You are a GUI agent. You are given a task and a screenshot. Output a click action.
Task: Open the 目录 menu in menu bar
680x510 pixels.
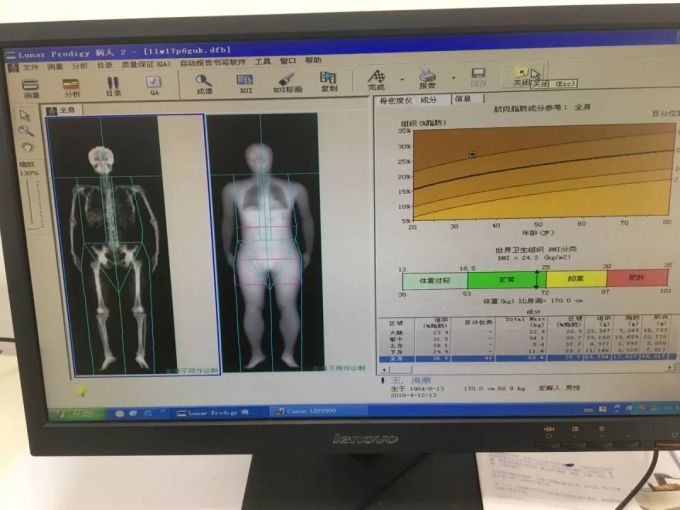click(105, 65)
